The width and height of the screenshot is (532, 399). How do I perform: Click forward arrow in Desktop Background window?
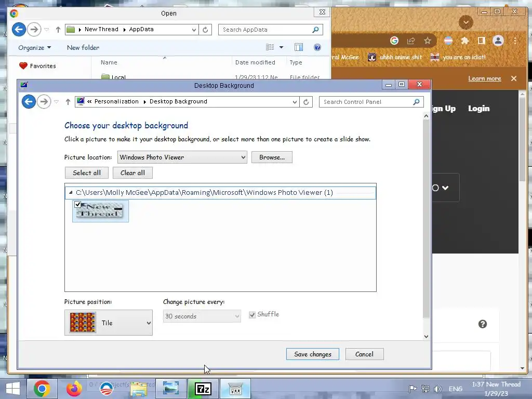click(x=44, y=101)
